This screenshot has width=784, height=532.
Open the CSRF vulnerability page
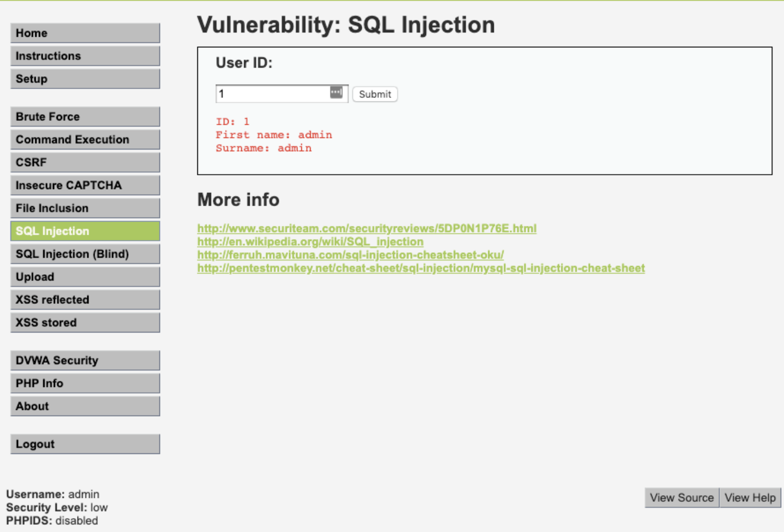tap(85, 163)
